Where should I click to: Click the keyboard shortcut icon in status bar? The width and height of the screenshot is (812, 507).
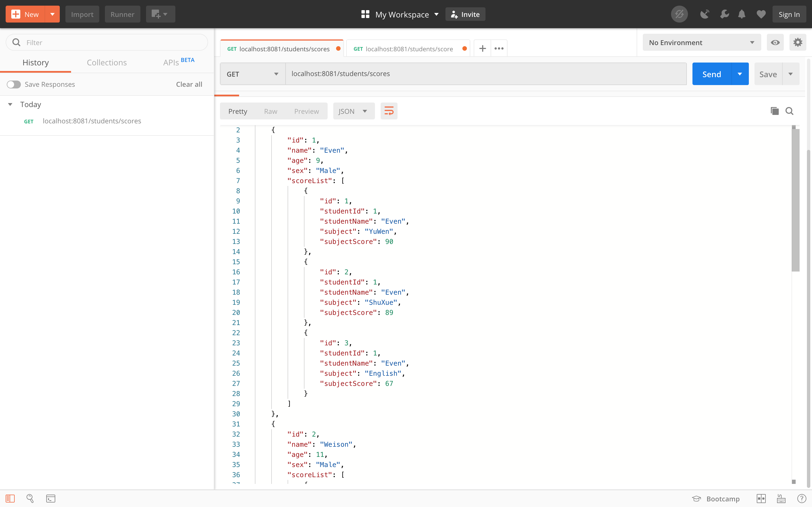[782, 499]
